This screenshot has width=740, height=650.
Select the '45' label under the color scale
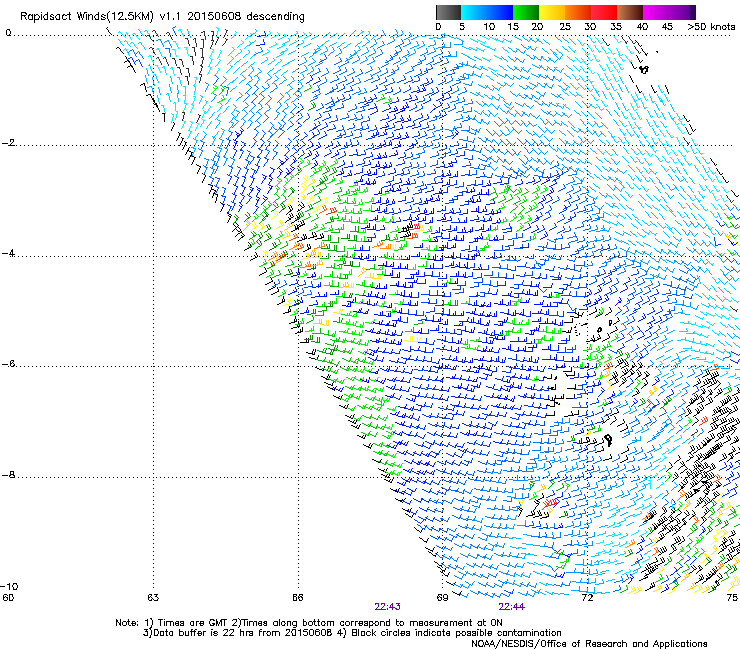667,27
